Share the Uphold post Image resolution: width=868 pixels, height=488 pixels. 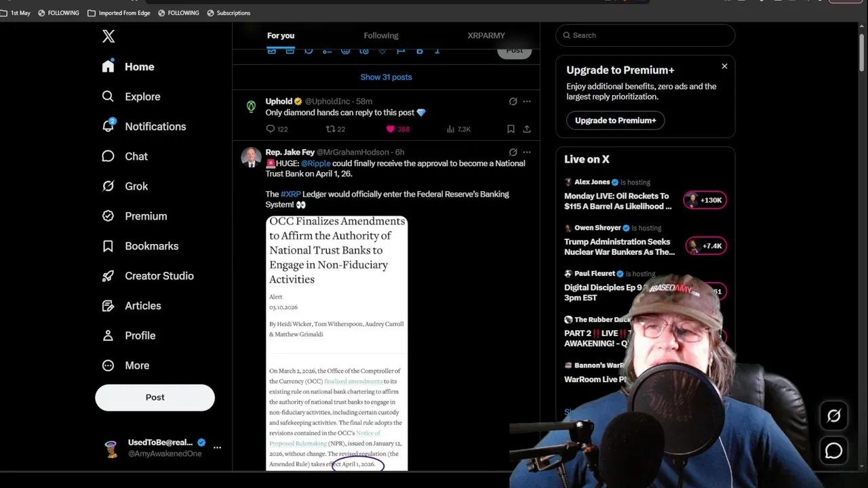pyautogui.click(x=526, y=129)
